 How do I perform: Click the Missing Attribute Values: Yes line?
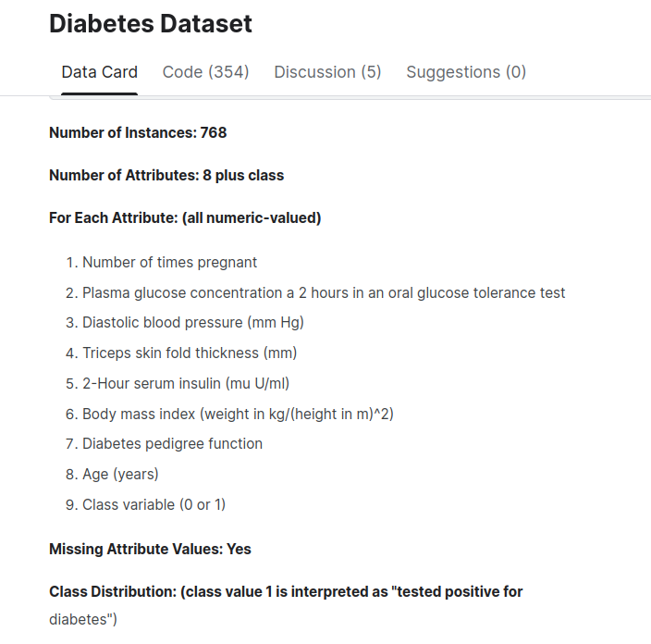coord(150,549)
